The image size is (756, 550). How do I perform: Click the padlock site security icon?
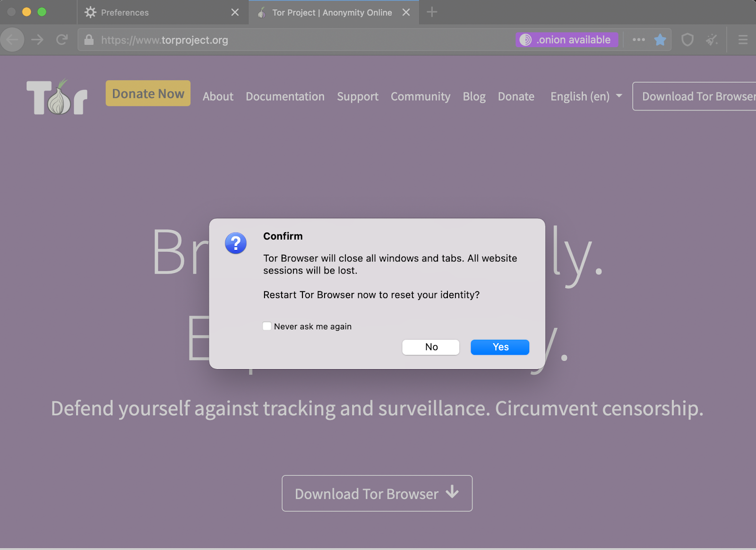pyautogui.click(x=89, y=40)
